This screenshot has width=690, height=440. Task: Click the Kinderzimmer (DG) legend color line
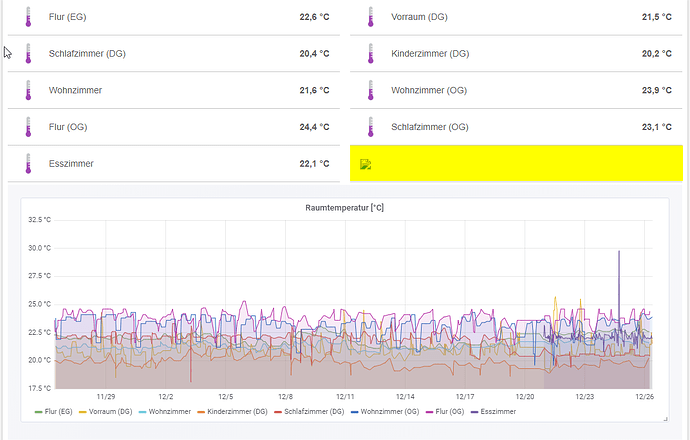[x=199, y=411]
